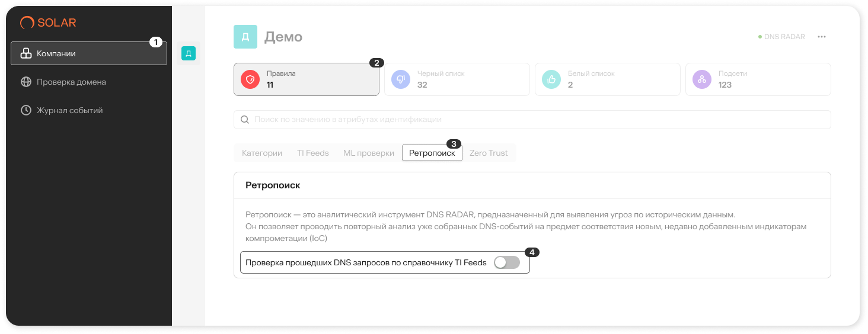Image resolution: width=868 pixels, height=334 pixels.
Task: Open the TI Feeds tab
Action: click(312, 153)
